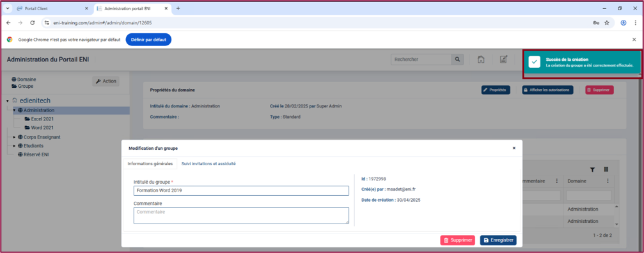The image size is (644, 253).
Task: Bookmark this page with star icon
Action: coord(607,23)
